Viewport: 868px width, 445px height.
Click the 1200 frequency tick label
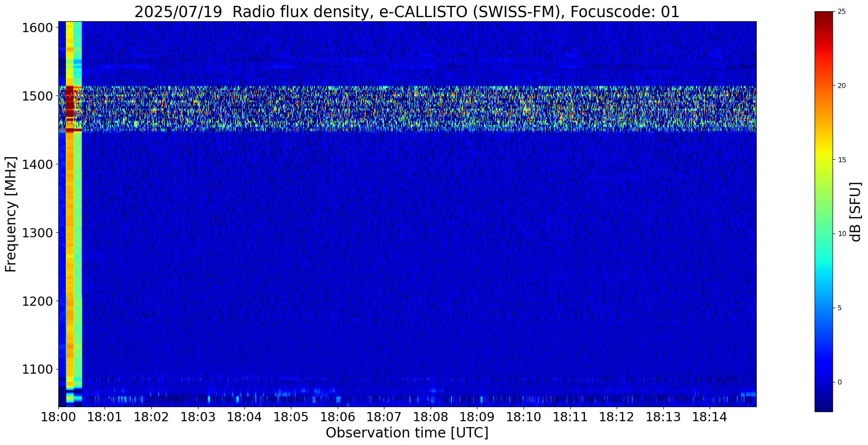(x=37, y=301)
